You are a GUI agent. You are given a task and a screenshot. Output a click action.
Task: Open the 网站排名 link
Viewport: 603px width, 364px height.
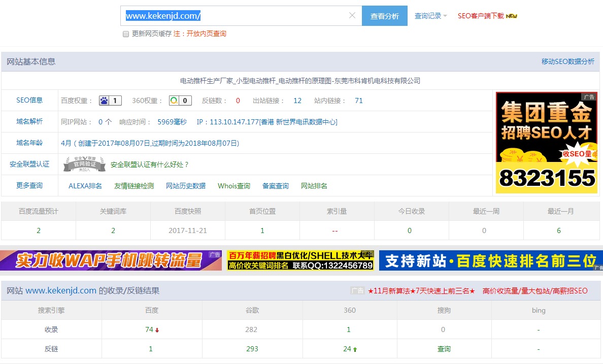(x=314, y=186)
